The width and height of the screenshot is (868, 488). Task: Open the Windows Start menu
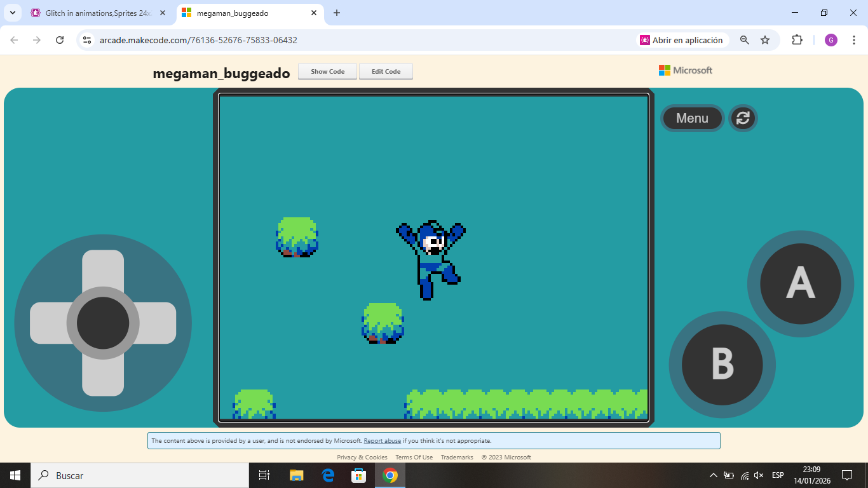point(15,475)
